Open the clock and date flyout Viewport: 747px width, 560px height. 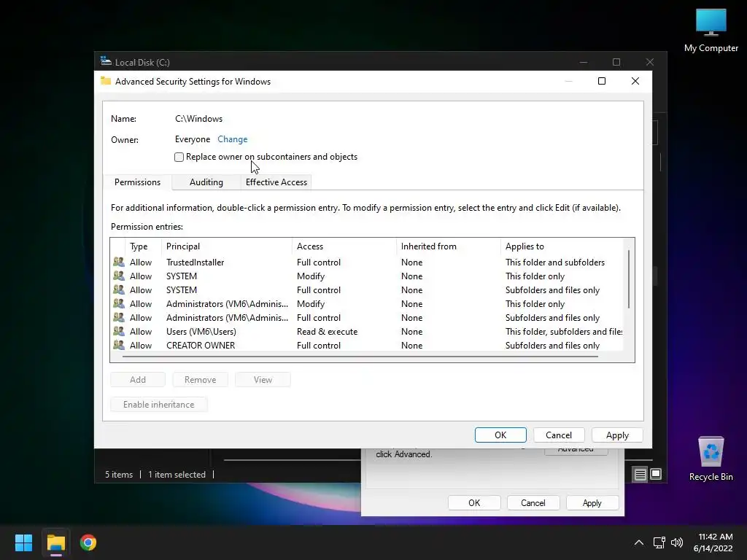[713, 542]
